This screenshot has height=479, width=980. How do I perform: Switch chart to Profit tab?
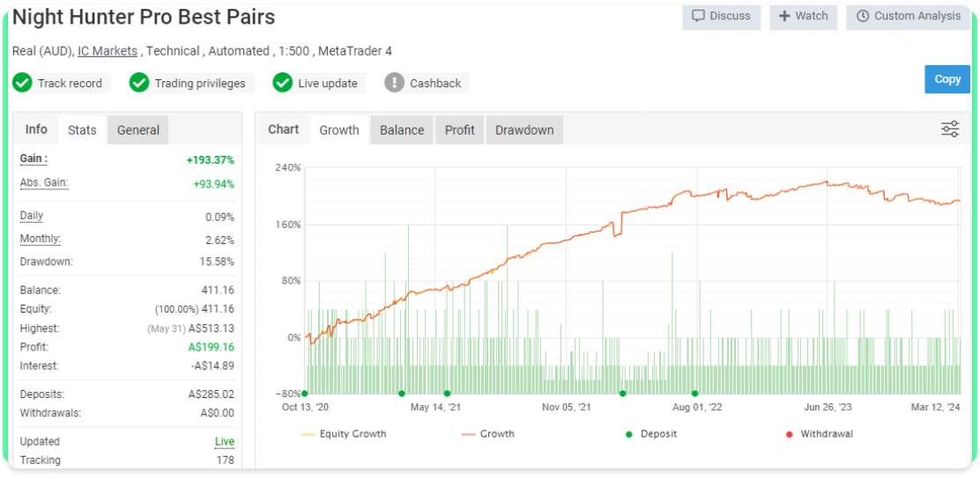point(459,129)
